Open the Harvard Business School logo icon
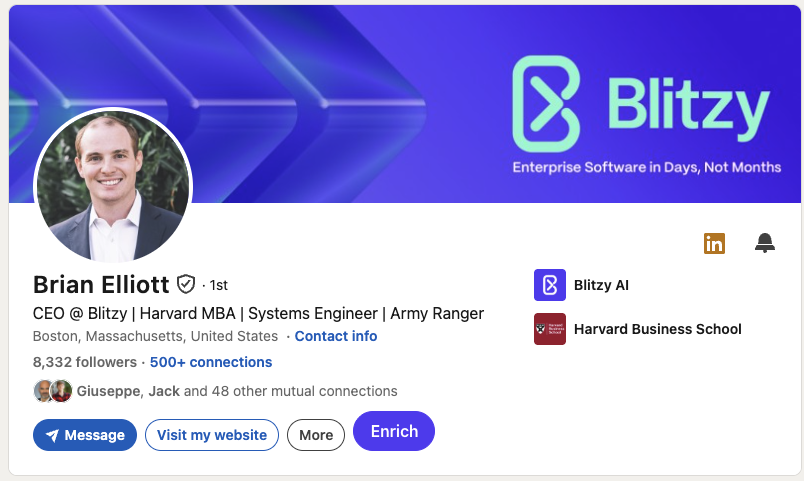This screenshot has height=481, width=804. [x=550, y=329]
